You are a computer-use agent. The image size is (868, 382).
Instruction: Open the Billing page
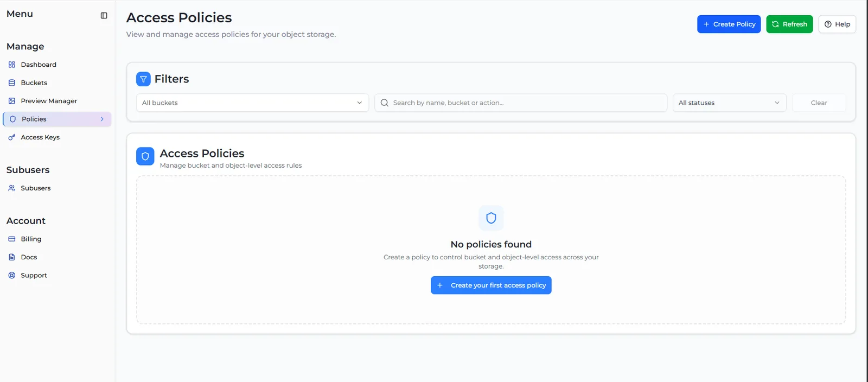pos(57,239)
